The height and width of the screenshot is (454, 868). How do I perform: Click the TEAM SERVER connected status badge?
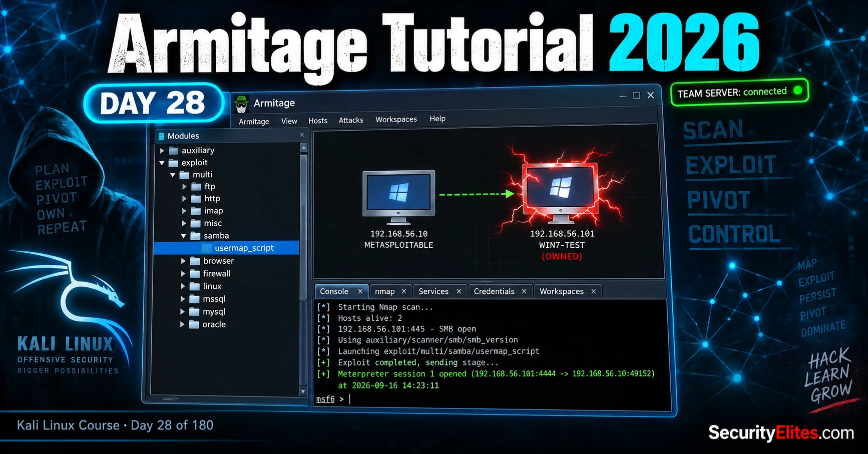(739, 93)
